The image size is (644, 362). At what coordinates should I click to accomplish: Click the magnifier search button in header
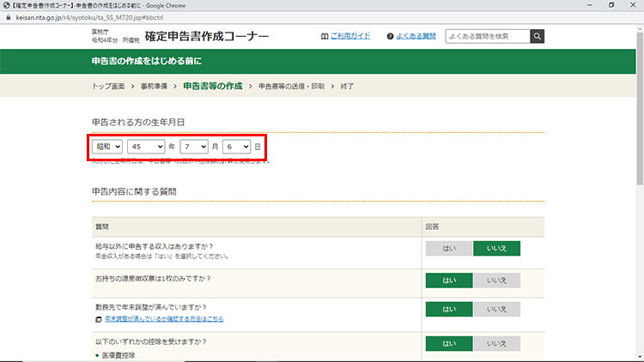(537, 36)
